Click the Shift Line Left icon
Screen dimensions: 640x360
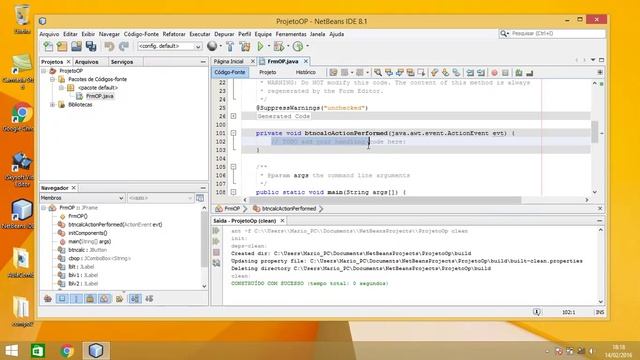tap(470, 73)
